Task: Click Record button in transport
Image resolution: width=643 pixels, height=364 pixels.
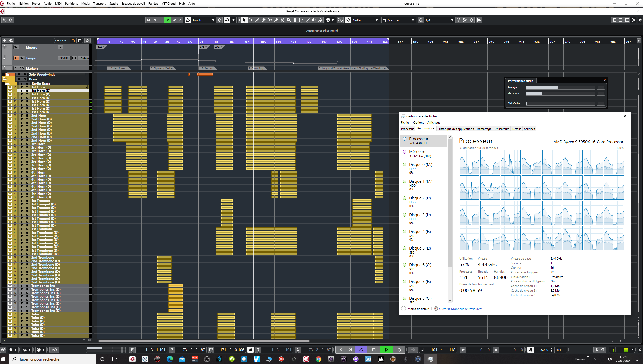Action: (x=399, y=350)
